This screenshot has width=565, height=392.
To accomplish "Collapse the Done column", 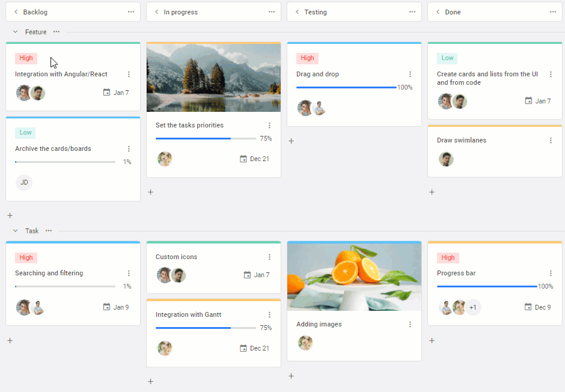I will click(438, 12).
